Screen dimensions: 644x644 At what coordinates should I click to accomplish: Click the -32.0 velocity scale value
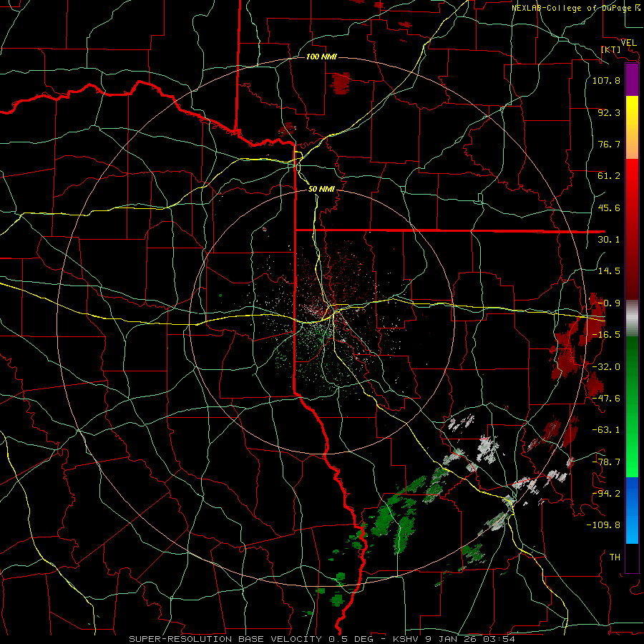[x=606, y=367]
